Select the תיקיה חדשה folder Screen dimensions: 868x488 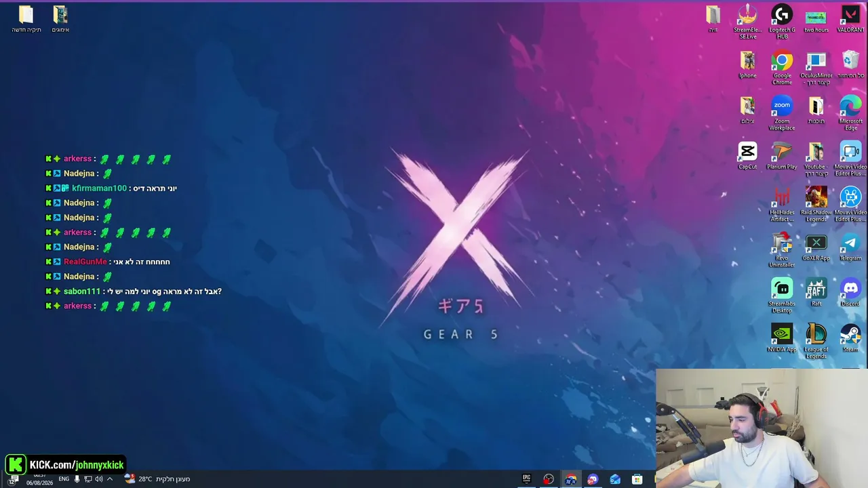(x=26, y=19)
